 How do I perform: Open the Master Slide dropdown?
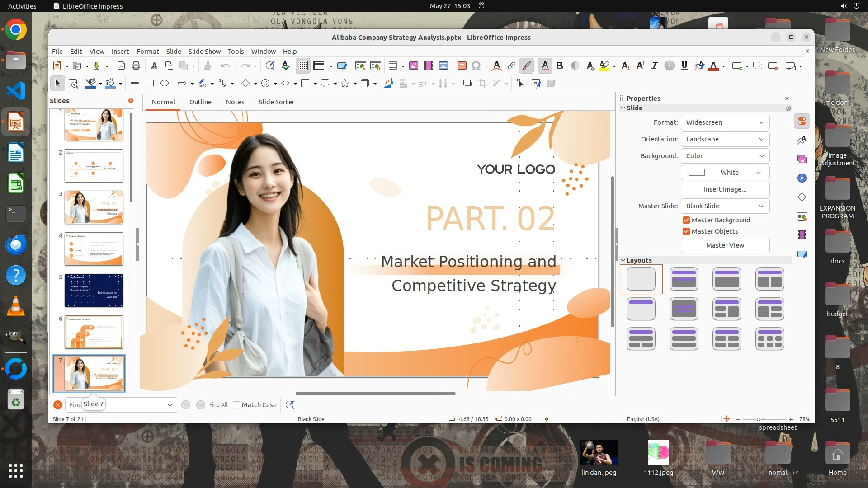click(725, 206)
